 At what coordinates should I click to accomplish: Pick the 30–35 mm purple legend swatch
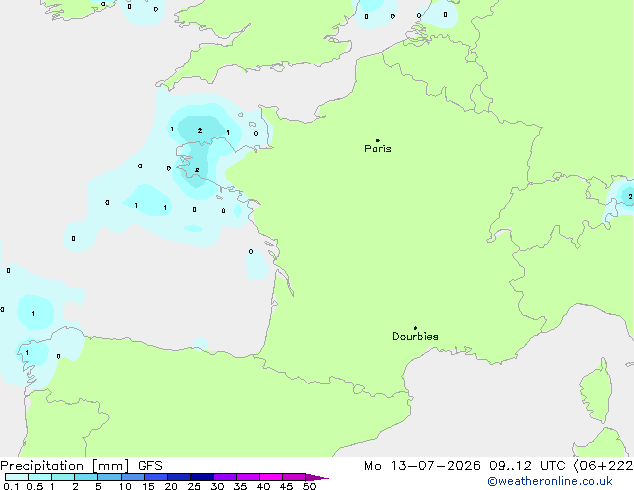pos(225,477)
